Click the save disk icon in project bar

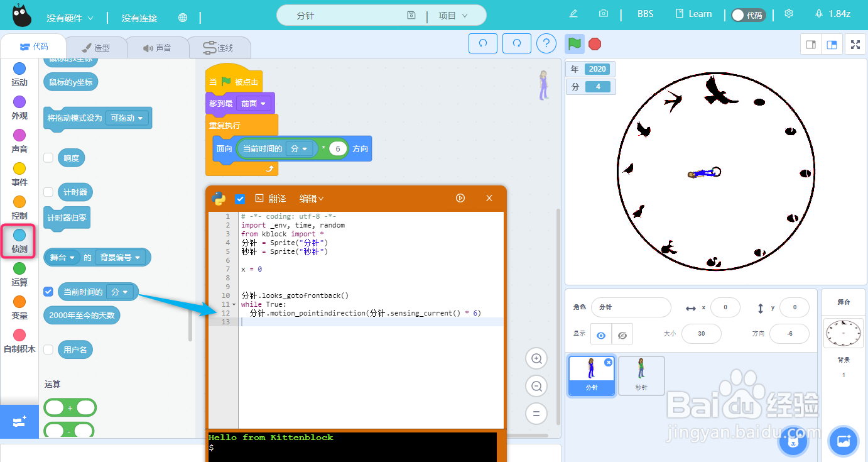(x=411, y=16)
